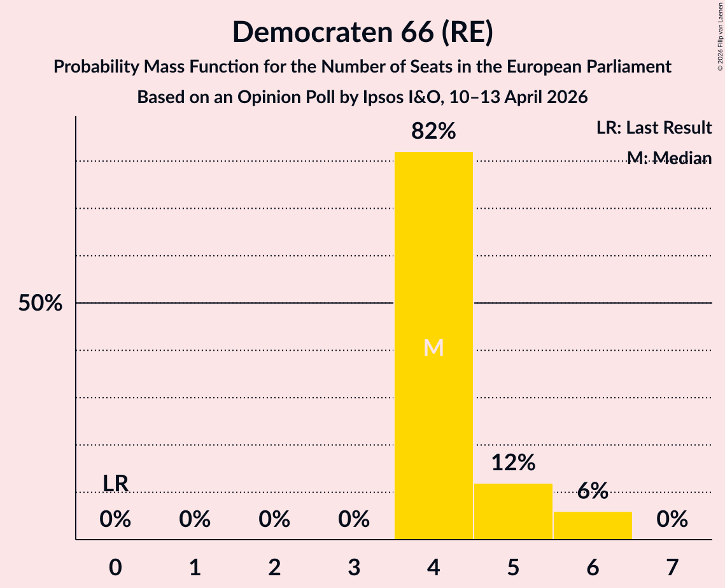This screenshot has width=725, height=588.
Task: Click the LR: Last Result legend entry
Action: pos(654,128)
